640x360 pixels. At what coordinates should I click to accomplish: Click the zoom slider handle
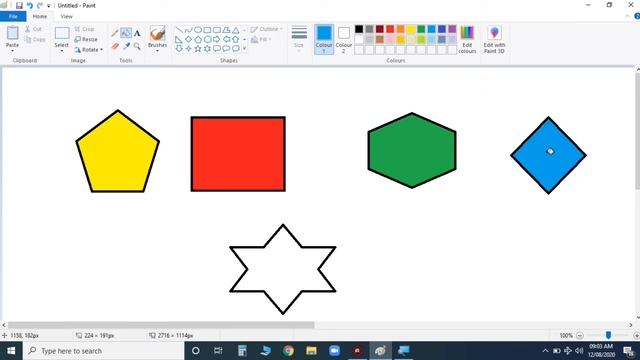(608, 335)
